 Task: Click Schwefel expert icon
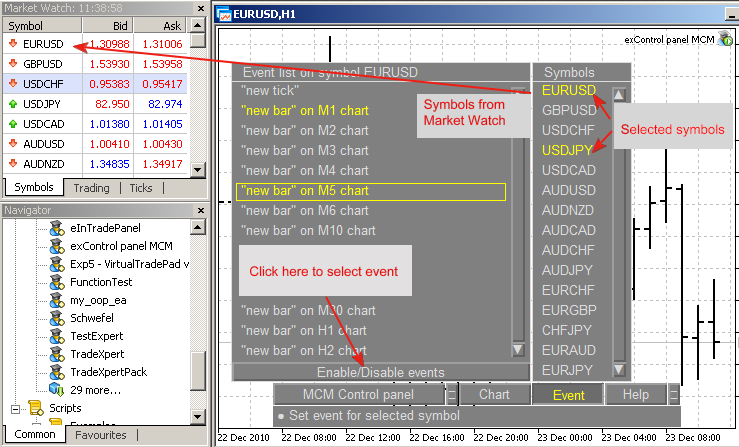click(x=57, y=318)
